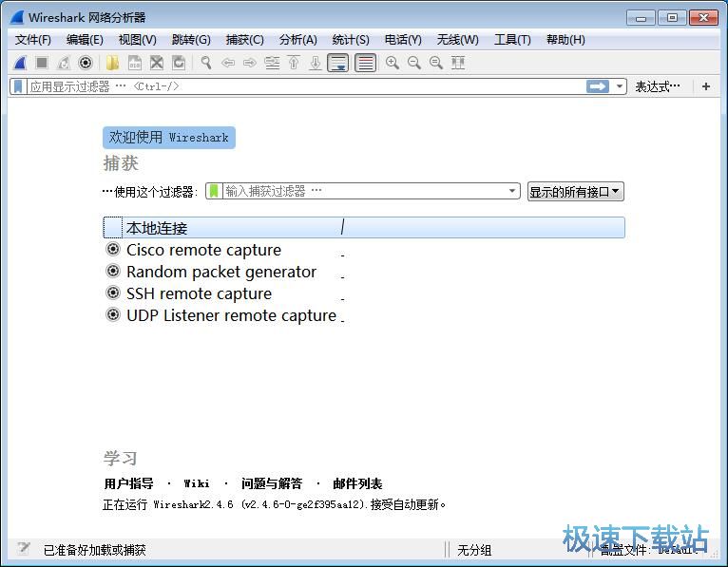Open the 视图(V) menu
The width and height of the screenshot is (728, 567).
138,40
